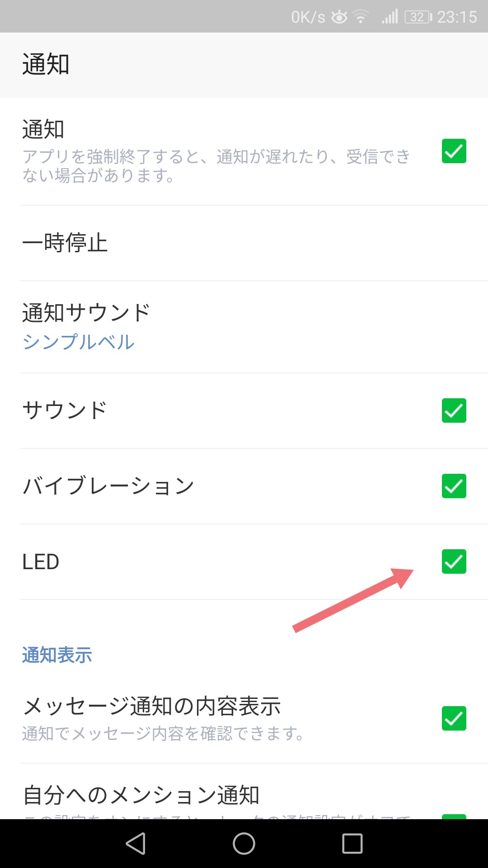488x868 pixels.
Task: Tap the 通知 page title
Action: click(46, 64)
